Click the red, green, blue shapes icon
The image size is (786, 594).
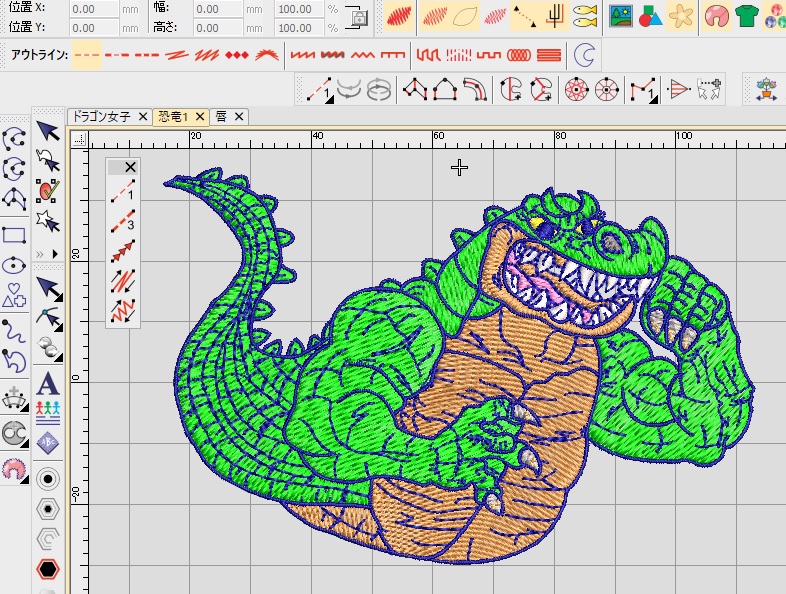(x=651, y=16)
